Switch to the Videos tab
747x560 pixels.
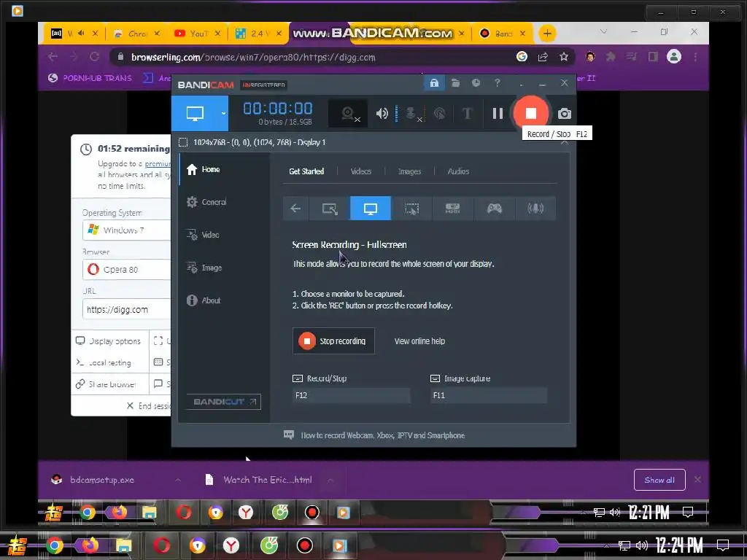360,171
